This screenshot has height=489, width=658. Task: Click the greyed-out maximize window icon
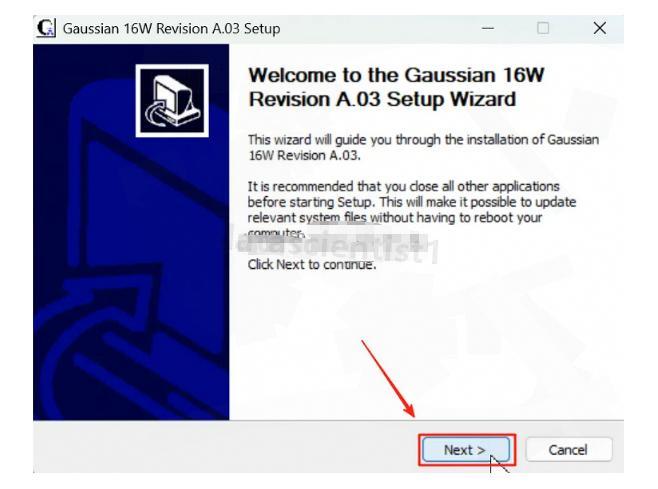pyautogui.click(x=543, y=28)
